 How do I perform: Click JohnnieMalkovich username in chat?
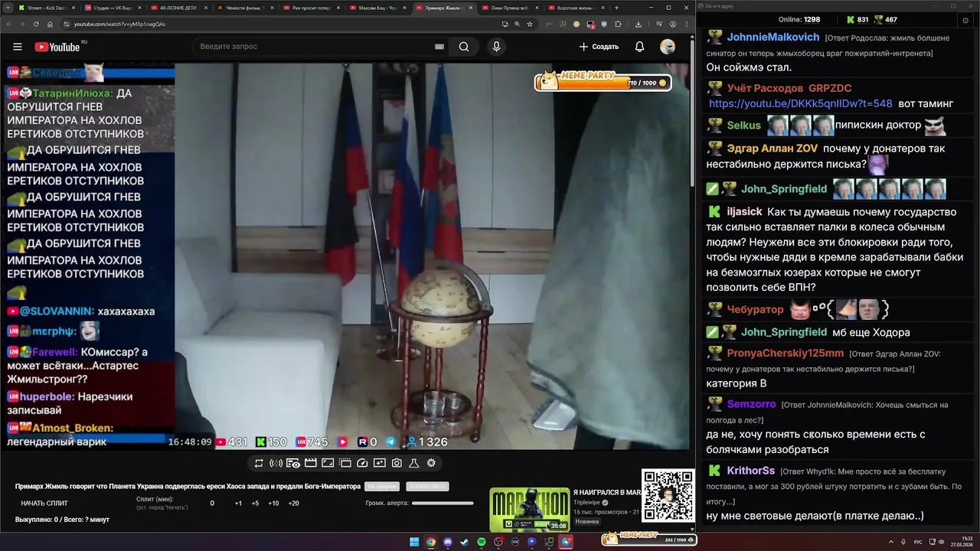pyautogui.click(x=773, y=37)
